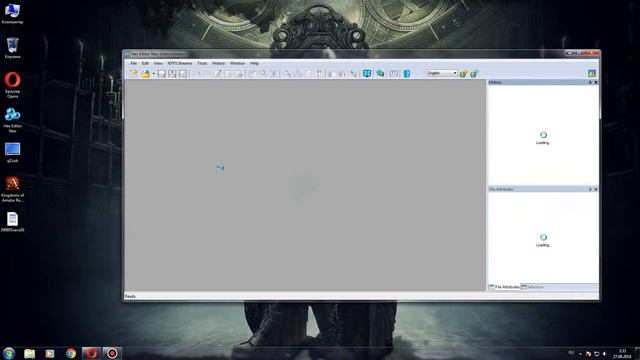Pin the File Attributes panel
The image size is (640, 360).
(590, 189)
